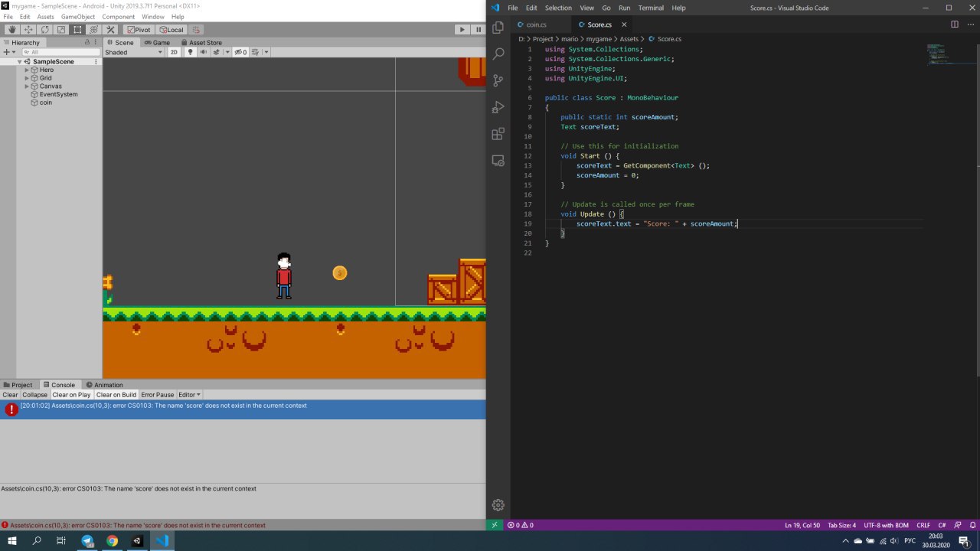The width and height of the screenshot is (980, 551).
Task: Open VS Code editor more actions
Action: [x=969, y=24]
